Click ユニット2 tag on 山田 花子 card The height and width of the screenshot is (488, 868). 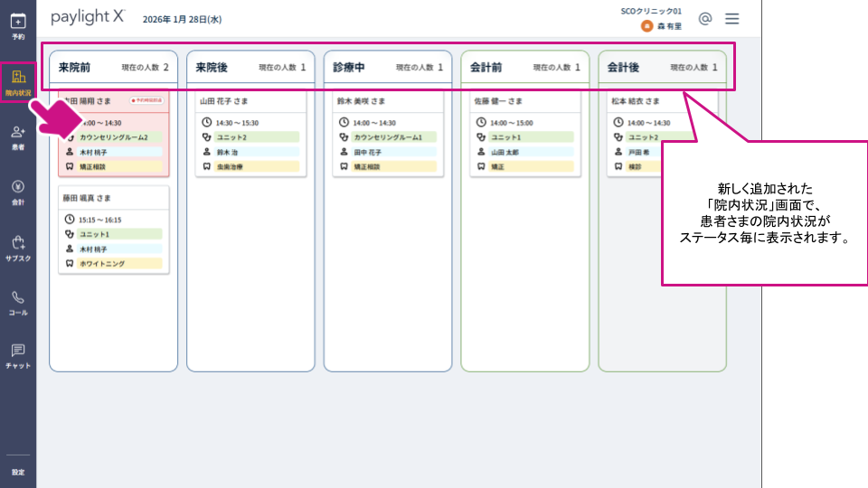257,136
